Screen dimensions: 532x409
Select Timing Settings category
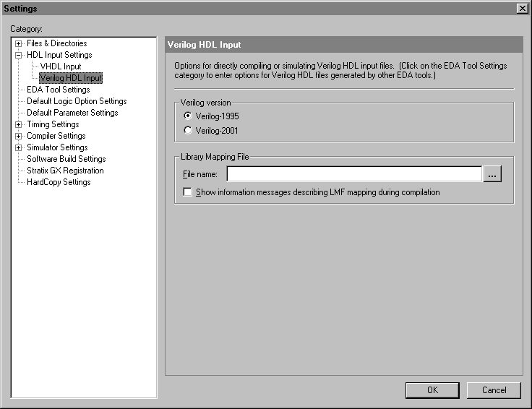pos(53,124)
